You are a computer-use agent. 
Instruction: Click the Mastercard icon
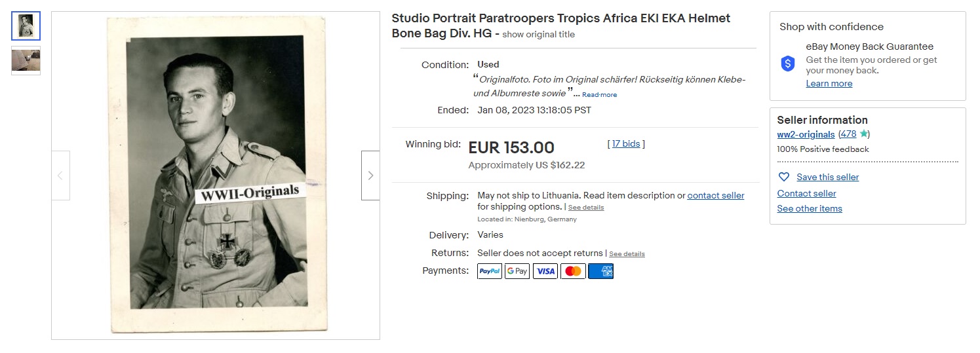click(573, 271)
